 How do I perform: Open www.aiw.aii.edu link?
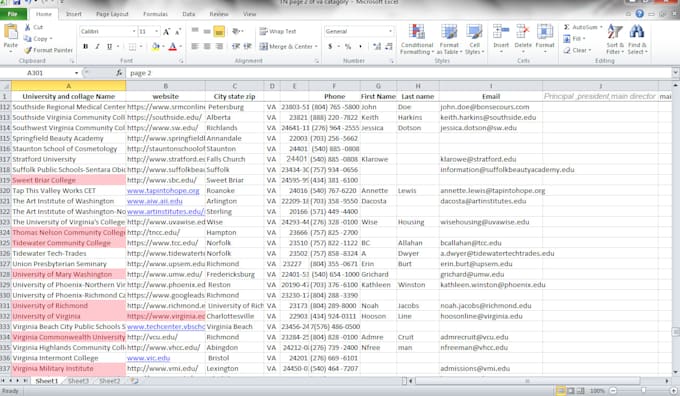pyautogui.click(x=155, y=201)
